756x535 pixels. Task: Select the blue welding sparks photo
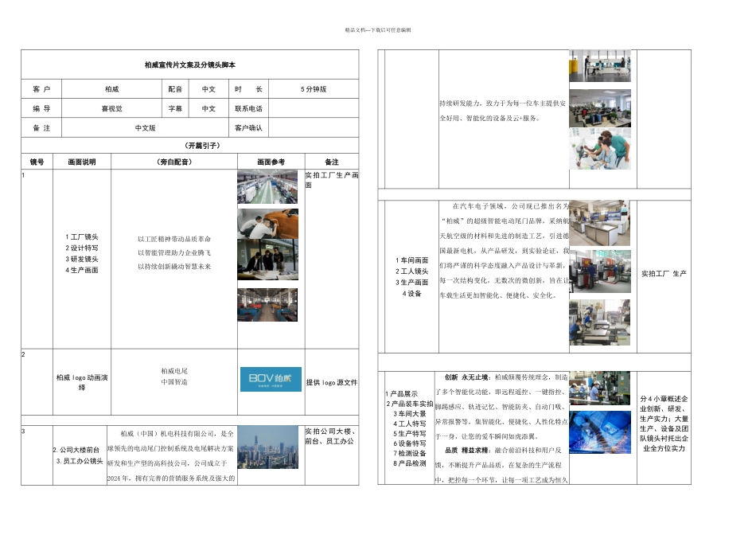click(x=600, y=432)
